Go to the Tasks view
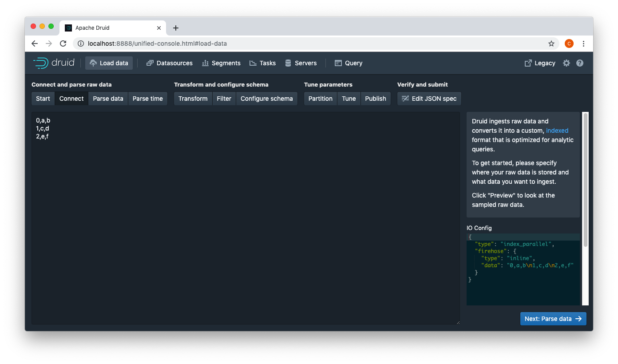 263,63
